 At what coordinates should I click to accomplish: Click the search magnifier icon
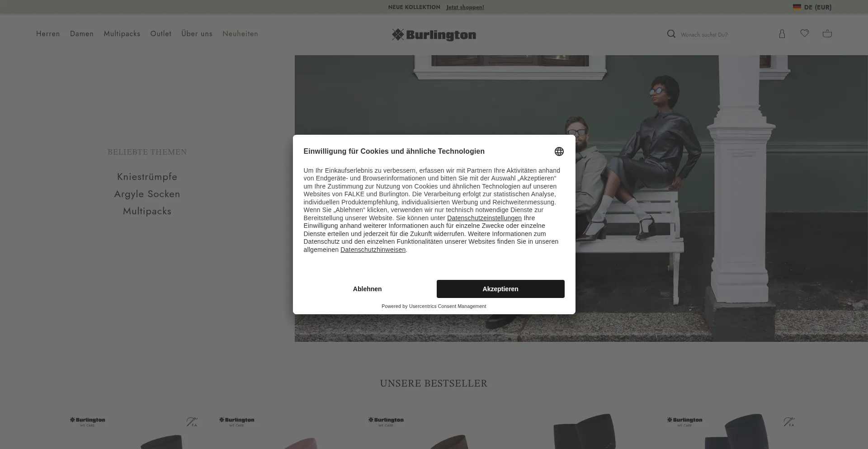coord(671,34)
